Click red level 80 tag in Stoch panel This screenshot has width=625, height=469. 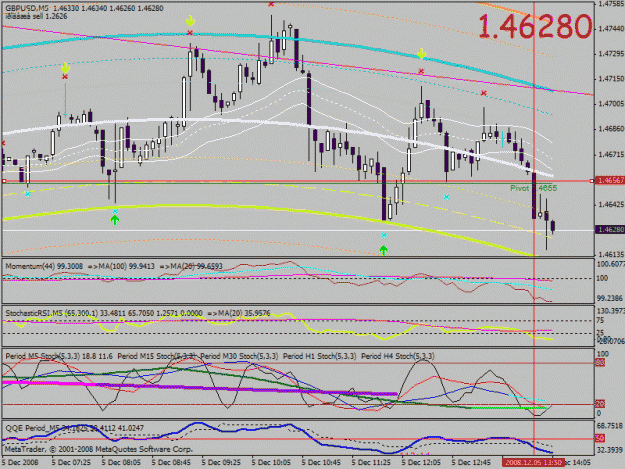600,363
